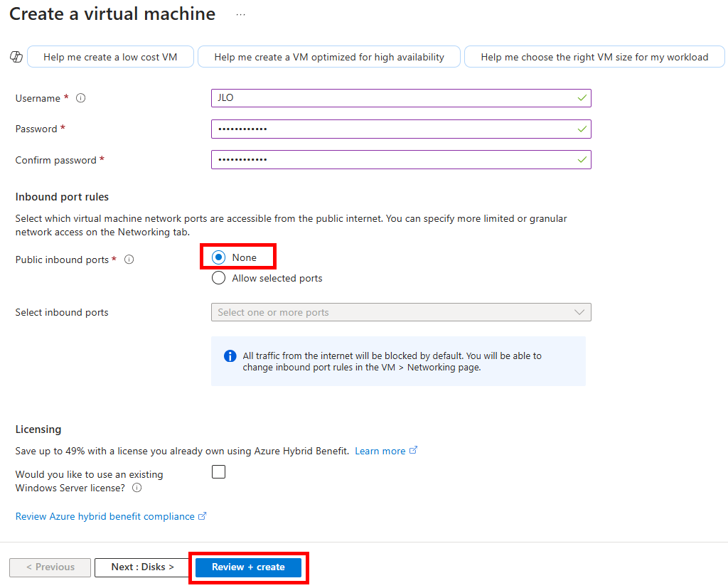Select the None radio button for inbound ports
This screenshot has width=728, height=588.
pyautogui.click(x=219, y=257)
